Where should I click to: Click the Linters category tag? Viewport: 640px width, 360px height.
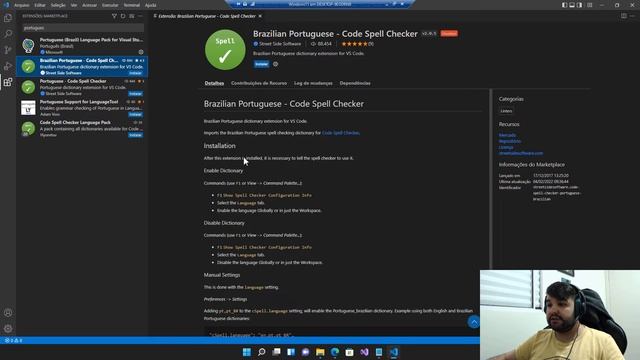point(506,111)
